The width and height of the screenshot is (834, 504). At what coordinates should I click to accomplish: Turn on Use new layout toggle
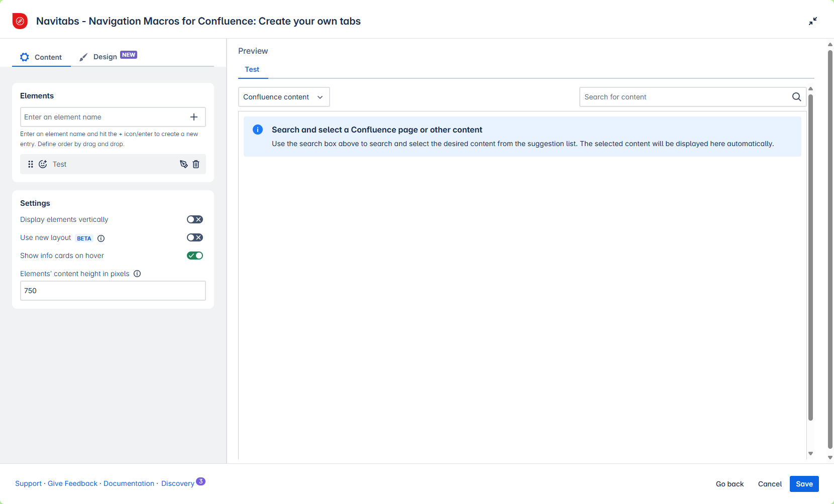[x=195, y=237]
